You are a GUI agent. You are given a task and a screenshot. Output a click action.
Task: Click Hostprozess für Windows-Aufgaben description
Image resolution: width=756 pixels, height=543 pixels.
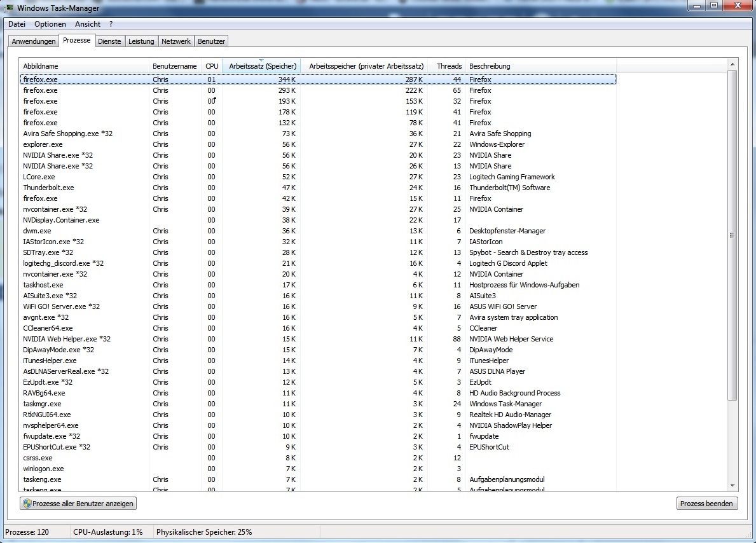click(x=524, y=285)
